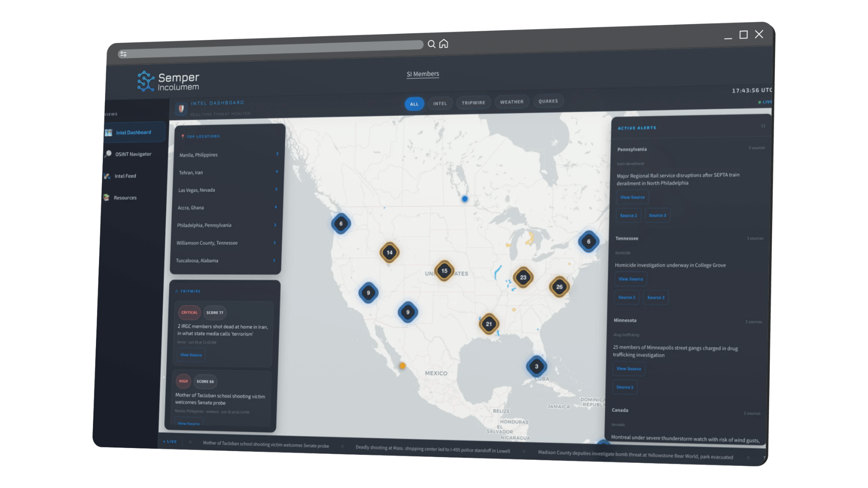Click the Intel Feed sidebar icon
This screenshot has height=488, width=868.
click(x=107, y=176)
